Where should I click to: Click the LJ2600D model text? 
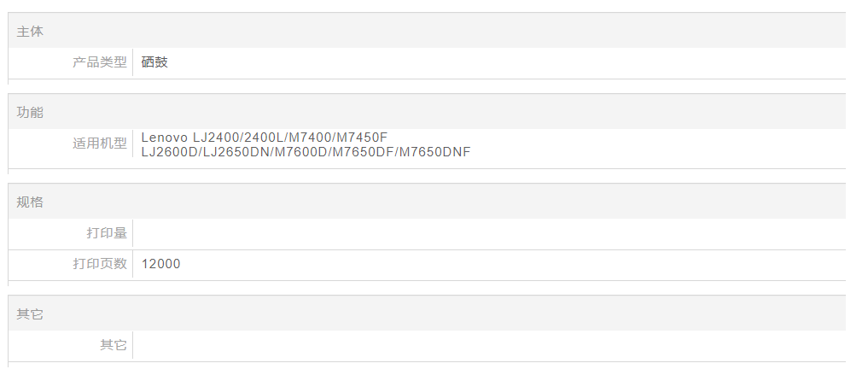[x=170, y=152]
